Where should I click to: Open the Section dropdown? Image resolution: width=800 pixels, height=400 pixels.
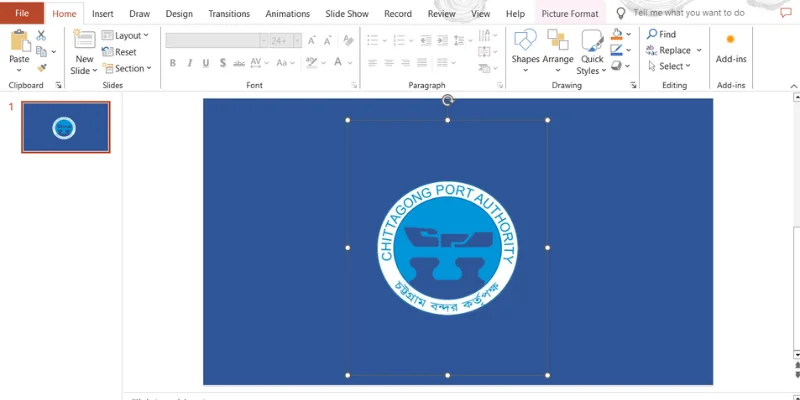127,68
